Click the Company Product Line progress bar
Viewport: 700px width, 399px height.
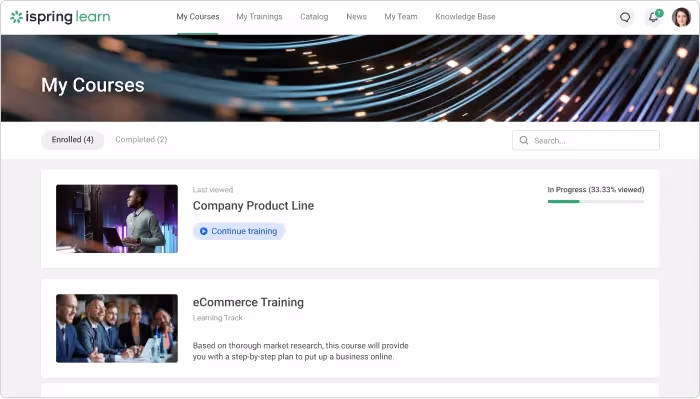596,202
